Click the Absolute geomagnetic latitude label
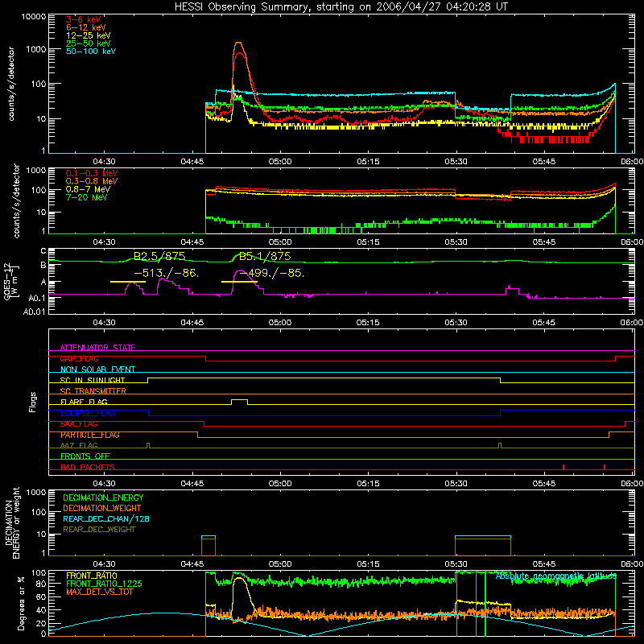The width and height of the screenshot is (644, 644). pos(556,576)
